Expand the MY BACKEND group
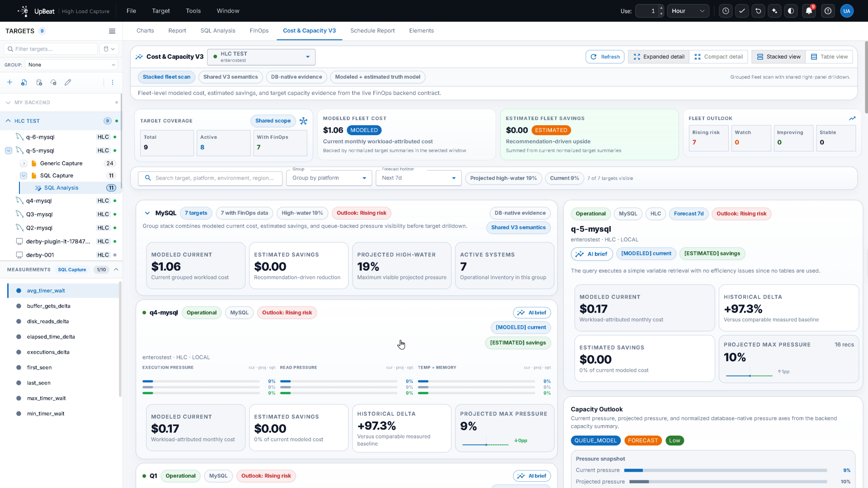Screen dimensions: 868x488 pos(8,103)
